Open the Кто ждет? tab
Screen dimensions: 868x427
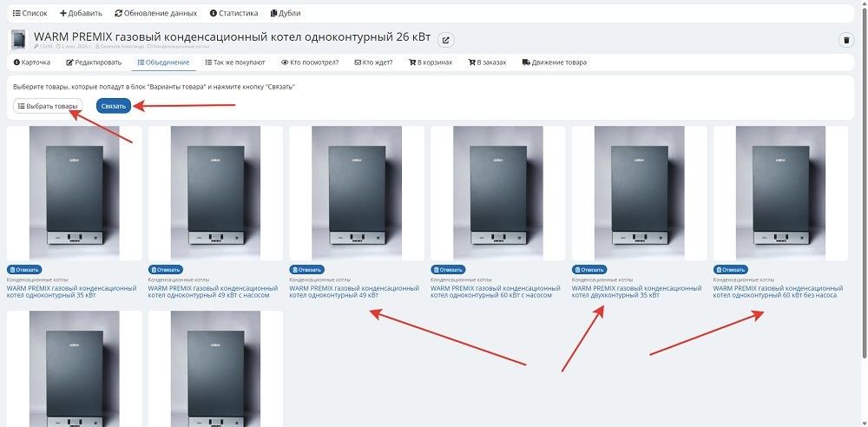[x=373, y=62]
